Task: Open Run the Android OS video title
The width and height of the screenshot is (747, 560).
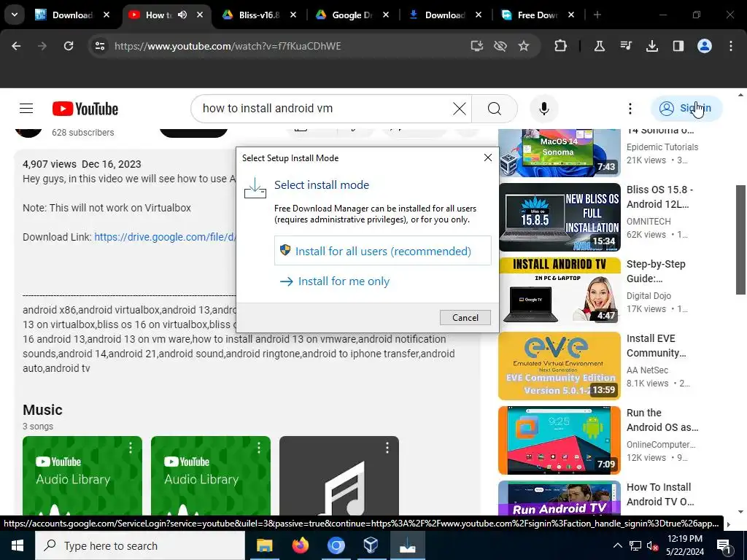Action: point(662,419)
